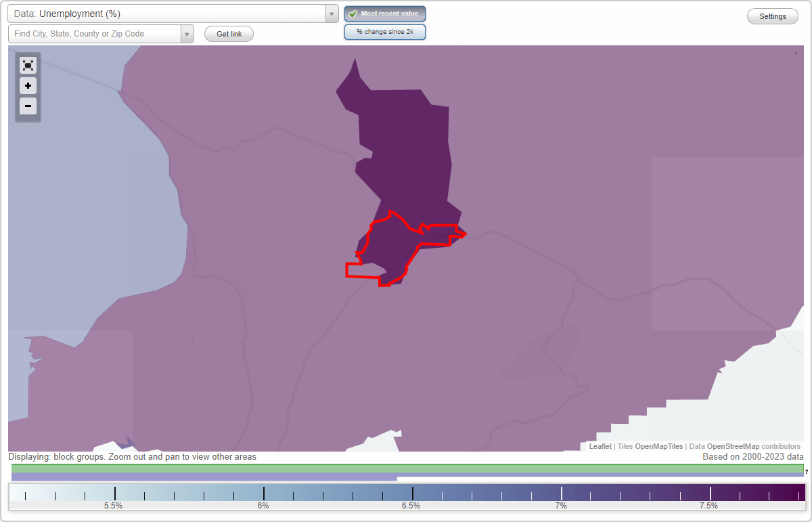Expand the Unemployment (%) data menu
The height and width of the screenshot is (522, 812).
click(330, 13)
